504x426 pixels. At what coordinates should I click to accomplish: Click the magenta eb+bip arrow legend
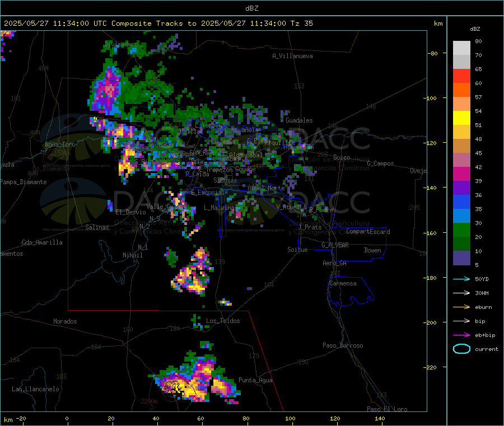(461, 335)
